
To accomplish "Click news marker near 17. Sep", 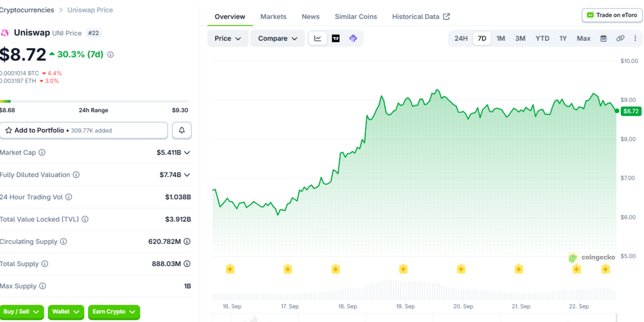I will (288, 269).
